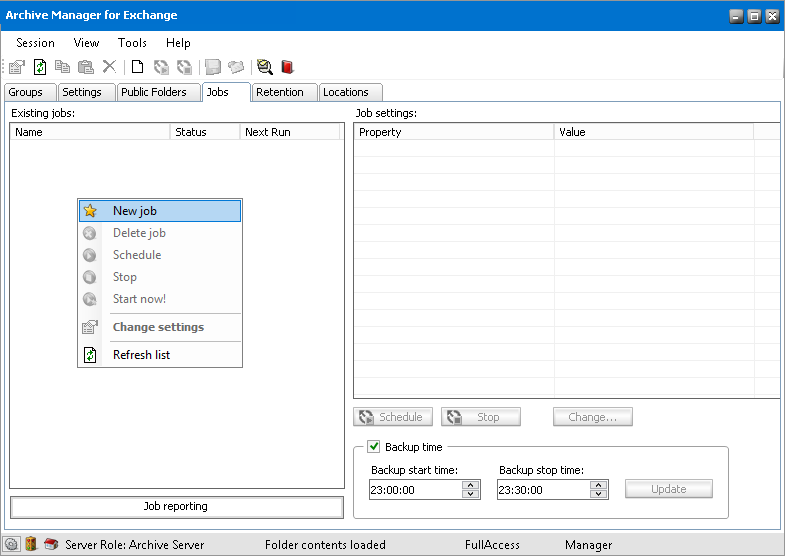
Task: Click the magnifier search toolbar icon
Action: (x=264, y=67)
